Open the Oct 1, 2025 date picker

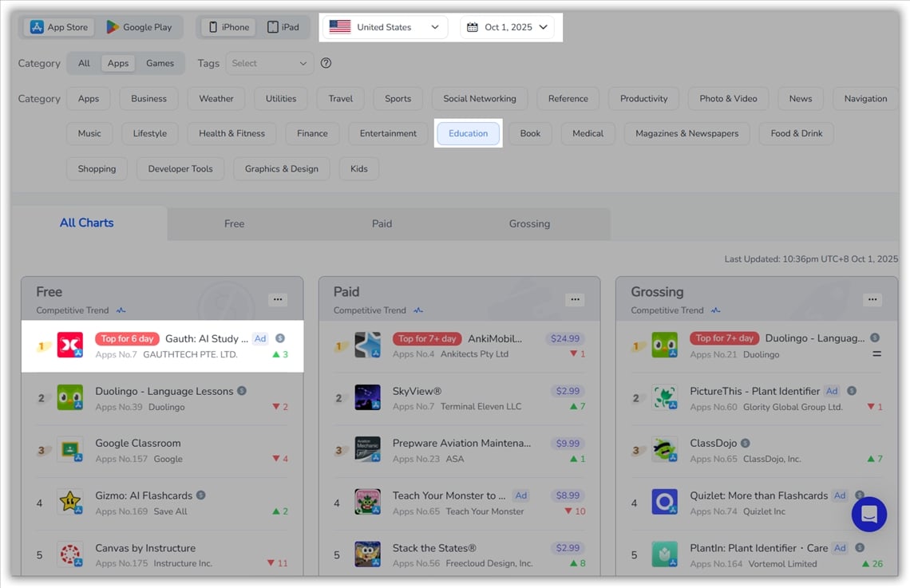point(508,27)
